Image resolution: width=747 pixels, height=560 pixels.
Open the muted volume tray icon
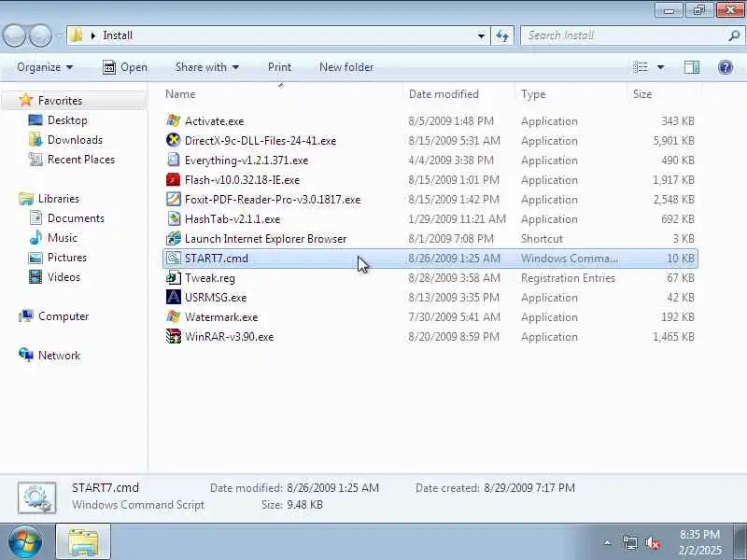[652, 542]
